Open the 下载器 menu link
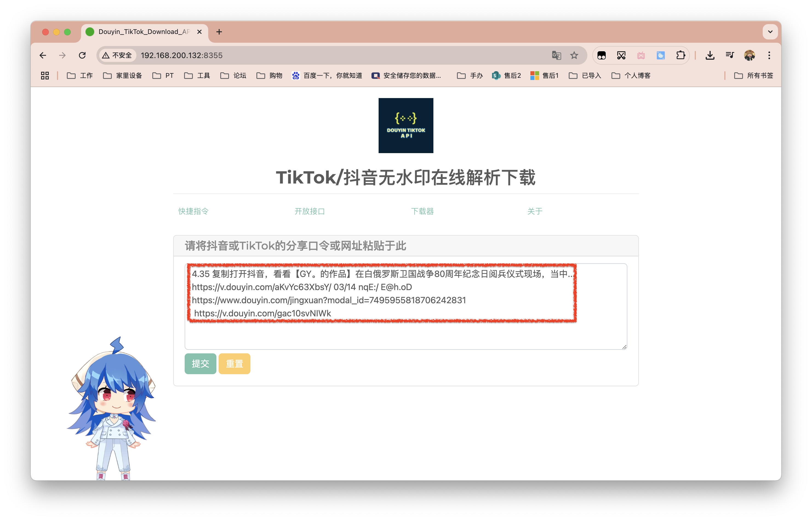Image resolution: width=812 pixels, height=521 pixels. click(x=422, y=211)
